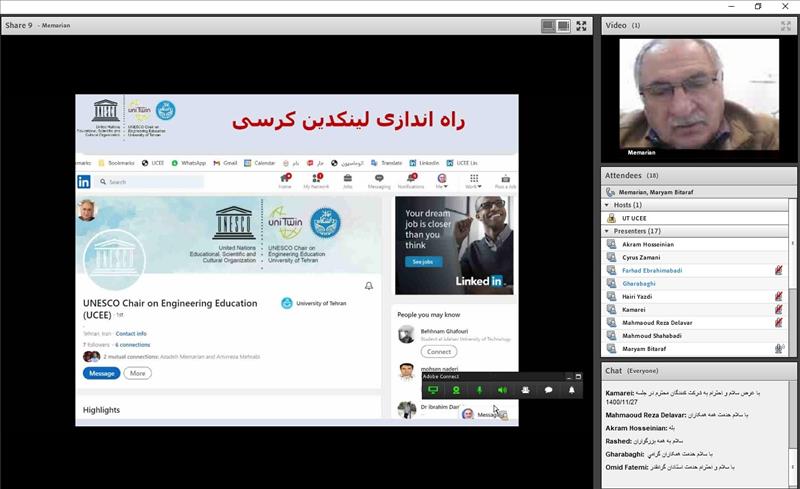The image size is (800, 489).
Task: Click the Post a Job icon
Action: click(x=505, y=181)
